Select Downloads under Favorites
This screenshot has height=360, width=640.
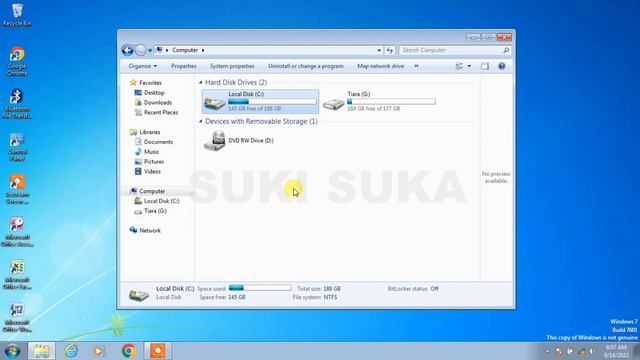[158, 103]
